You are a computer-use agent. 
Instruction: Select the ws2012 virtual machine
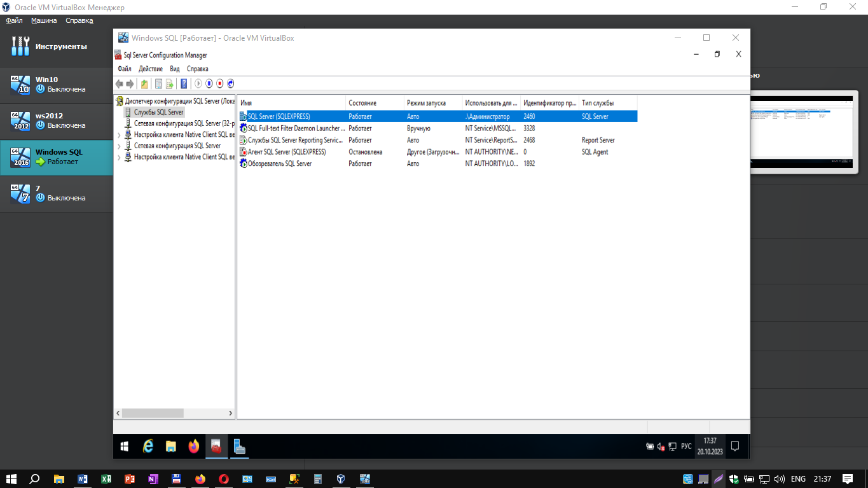57,121
